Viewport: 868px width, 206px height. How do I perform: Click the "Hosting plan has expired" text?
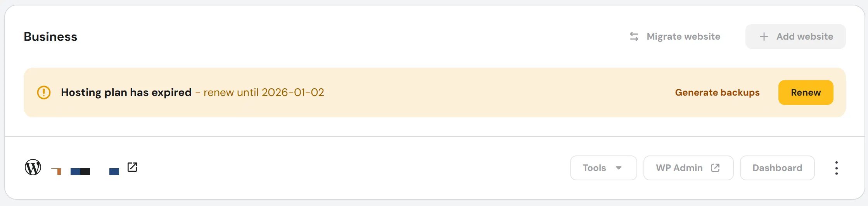coord(126,93)
